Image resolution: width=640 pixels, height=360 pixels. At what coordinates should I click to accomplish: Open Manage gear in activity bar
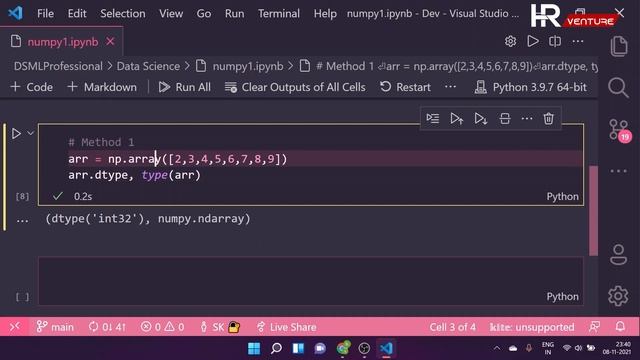pos(618,296)
